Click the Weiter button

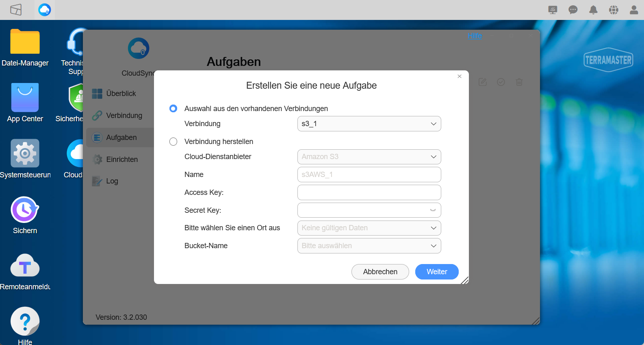point(437,272)
